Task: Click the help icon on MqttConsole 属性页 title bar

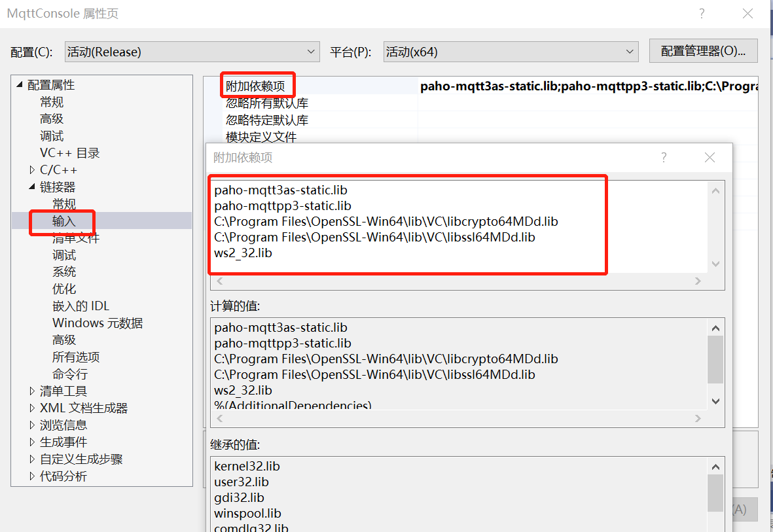Action: pyautogui.click(x=701, y=13)
